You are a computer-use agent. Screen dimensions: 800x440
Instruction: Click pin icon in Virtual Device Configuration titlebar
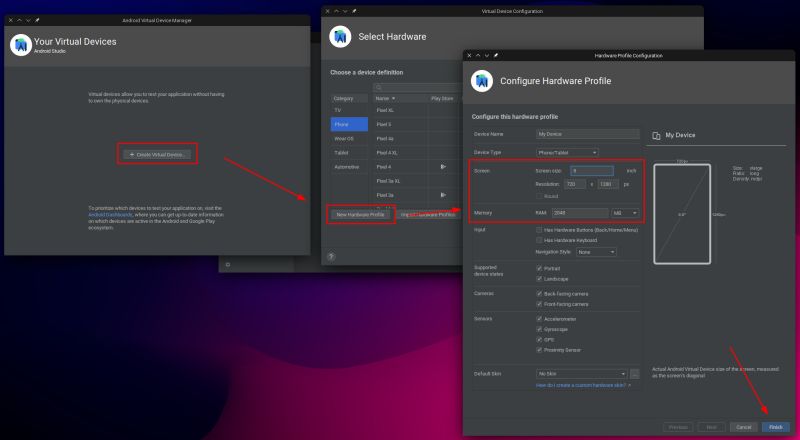(355, 11)
